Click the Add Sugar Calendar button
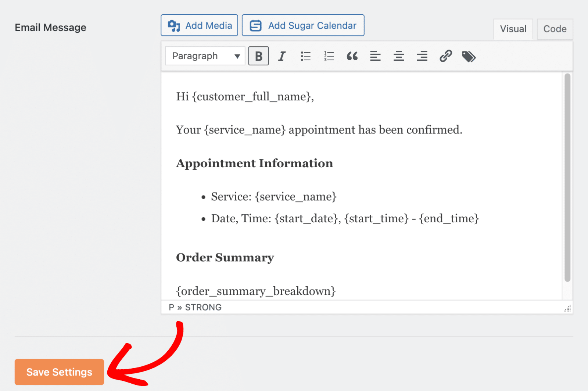 coord(302,25)
